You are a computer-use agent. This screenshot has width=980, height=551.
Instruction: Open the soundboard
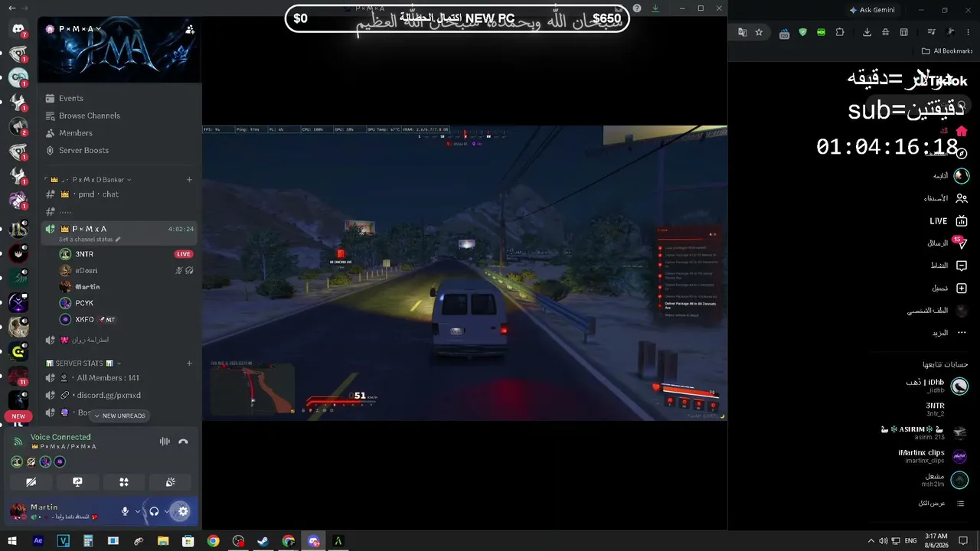tap(171, 482)
